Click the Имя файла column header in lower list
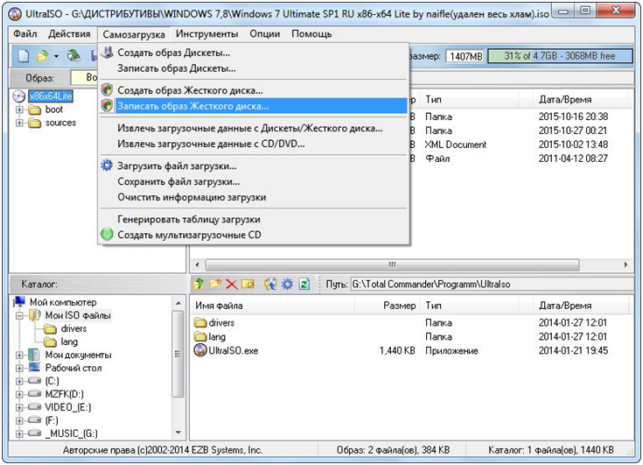This screenshot has height=465, width=643. [x=272, y=305]
